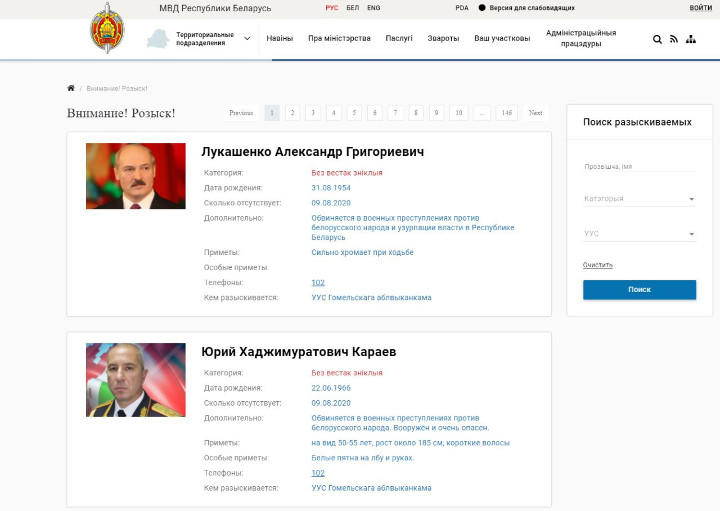Open the Паслугі menu

(399, 39)
